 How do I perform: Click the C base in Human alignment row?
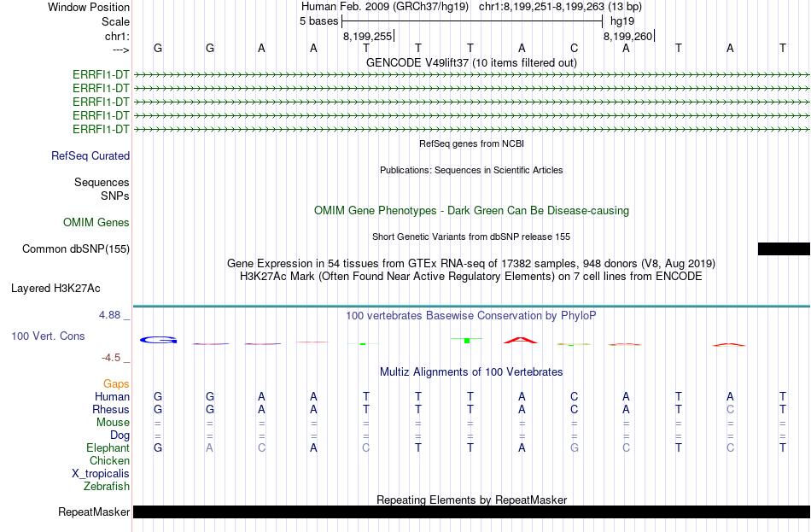pyautogui.click(x=575, y=397)
